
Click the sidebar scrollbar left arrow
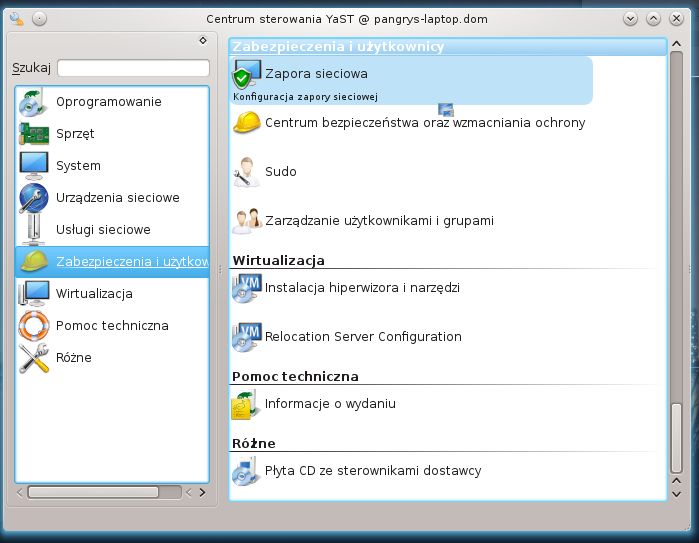[x=20, y=492]
